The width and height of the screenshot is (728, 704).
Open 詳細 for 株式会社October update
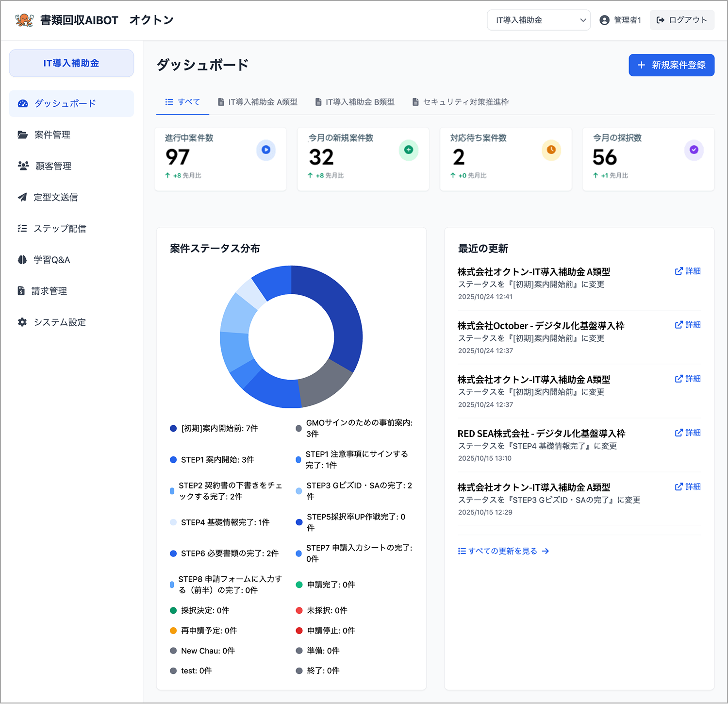[688, 325]
